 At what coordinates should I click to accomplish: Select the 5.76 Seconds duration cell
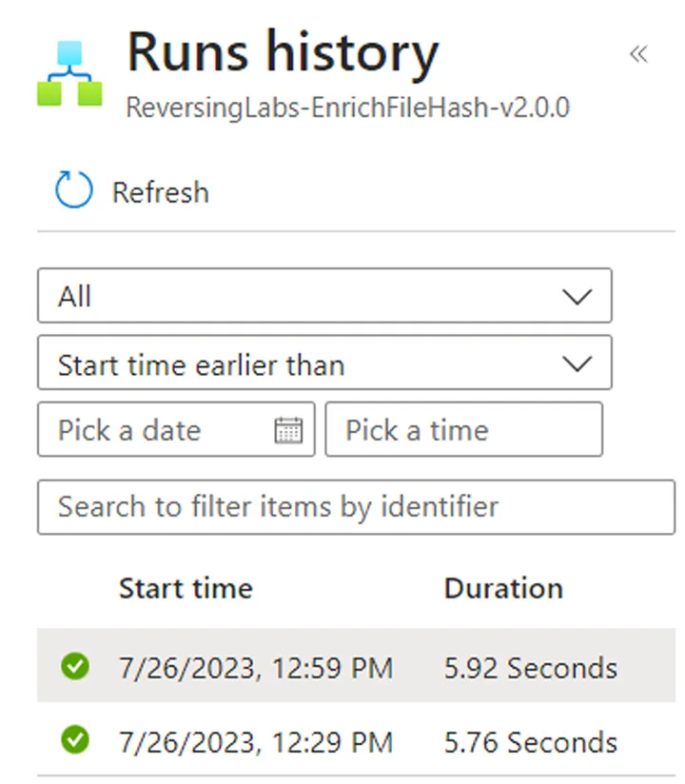click(531, 742)
